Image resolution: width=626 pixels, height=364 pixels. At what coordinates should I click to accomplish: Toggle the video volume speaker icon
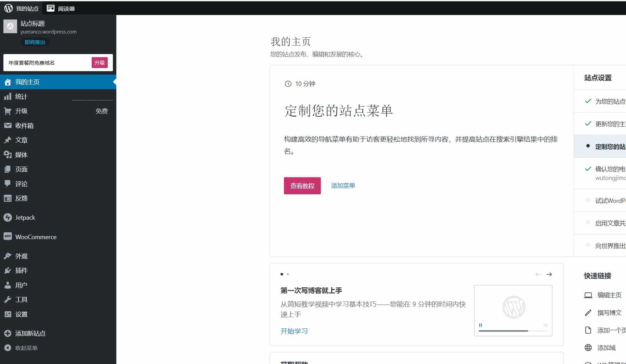click(546, 325)
